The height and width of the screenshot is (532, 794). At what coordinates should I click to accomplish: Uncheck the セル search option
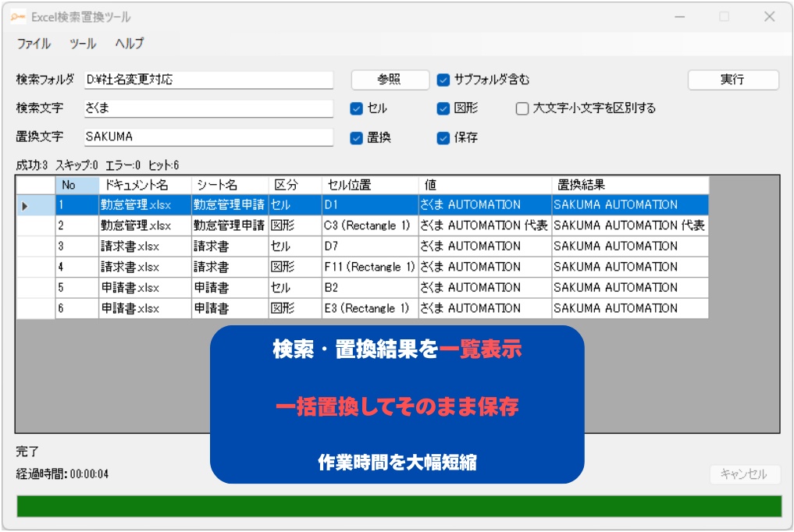pos(355,108)
